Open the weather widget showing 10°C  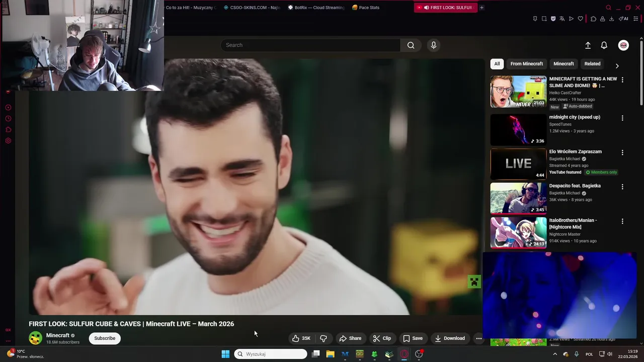click(25, 354)
